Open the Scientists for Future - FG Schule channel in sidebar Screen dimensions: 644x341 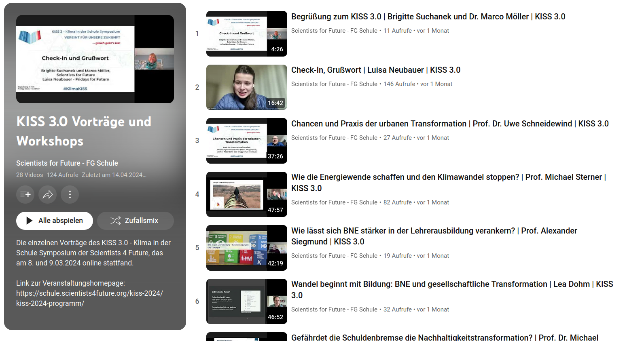(x=67, y=163)
